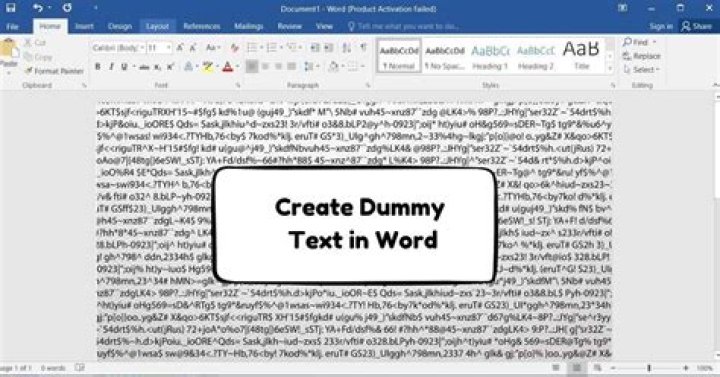The height and width of the screenshot is (377, 720).
Task: Click the Numbering list icon
Action: click(x=272, y=48)
